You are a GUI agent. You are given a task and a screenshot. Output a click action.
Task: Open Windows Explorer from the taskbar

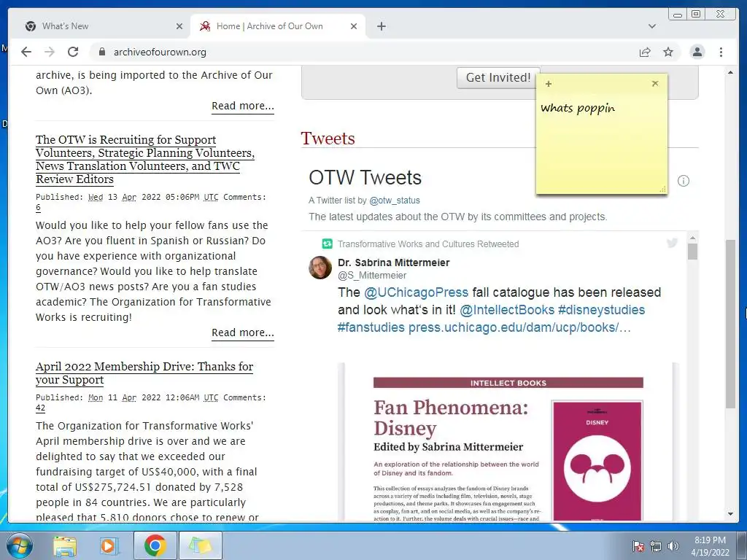point(65,546)
